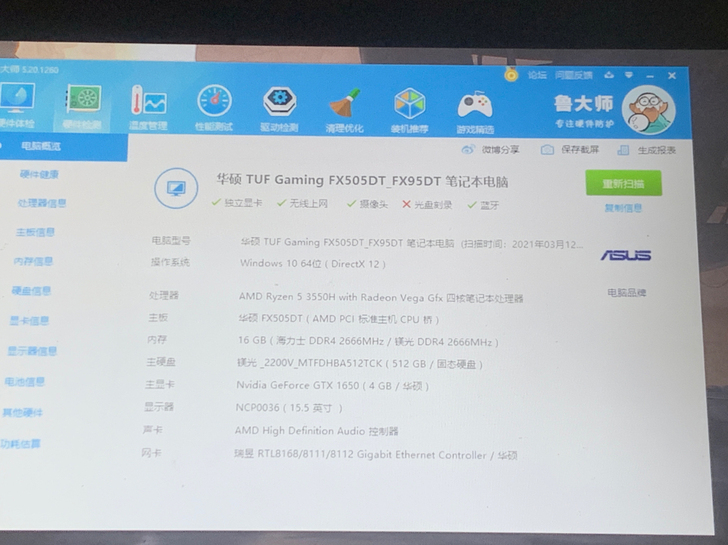Select the 硬件检测 hardware detection icon
The height and width of the screenshot is (545, 728).
82,105
